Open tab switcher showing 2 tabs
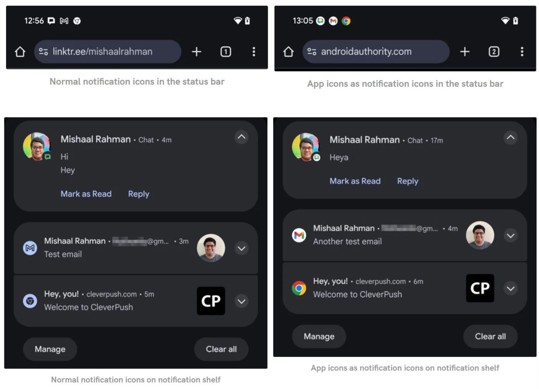 pos(494,52)
